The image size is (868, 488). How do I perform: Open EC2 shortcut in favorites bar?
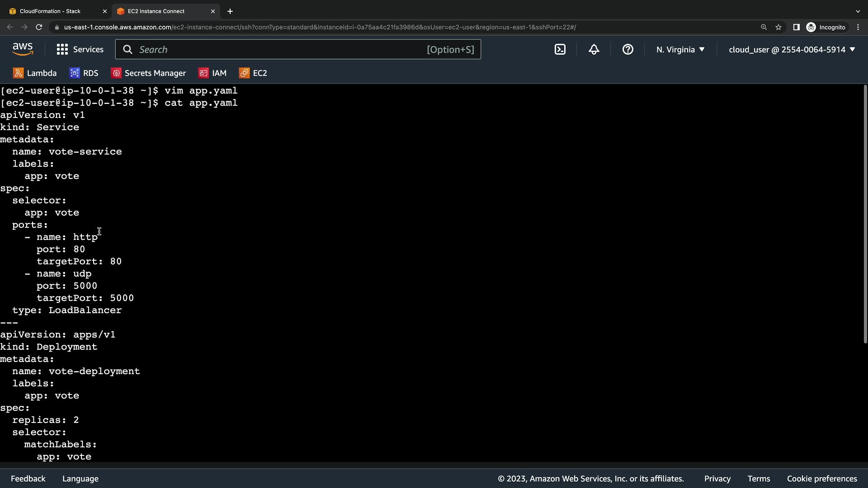[254, 73]
